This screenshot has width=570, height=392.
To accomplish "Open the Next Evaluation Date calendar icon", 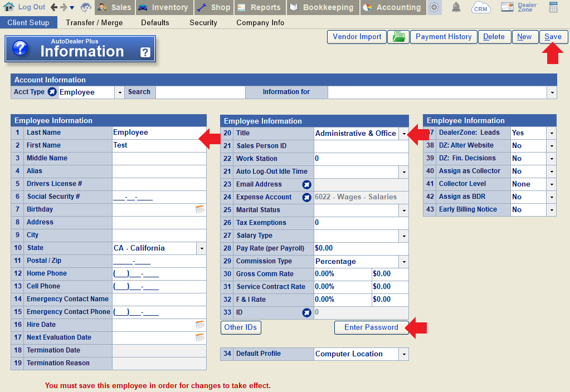I will (199, 337).
